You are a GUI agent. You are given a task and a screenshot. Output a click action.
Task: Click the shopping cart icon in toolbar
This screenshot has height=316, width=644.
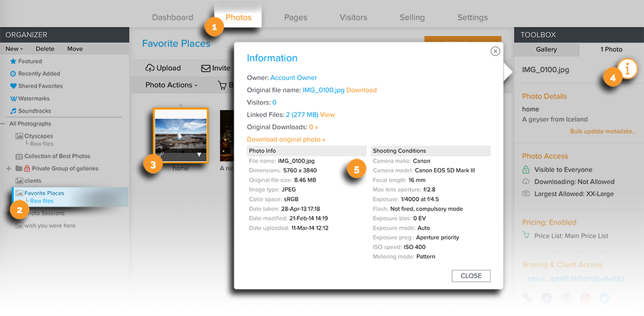[x=222, y=85]
